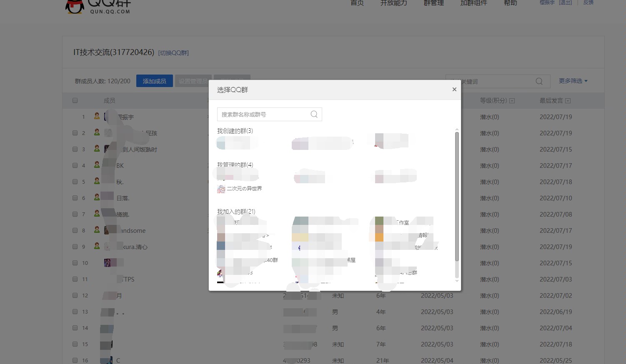Open the 等级(积分) column filter
The width and height of the screenshot is (626, 364).
click(512, 100)
